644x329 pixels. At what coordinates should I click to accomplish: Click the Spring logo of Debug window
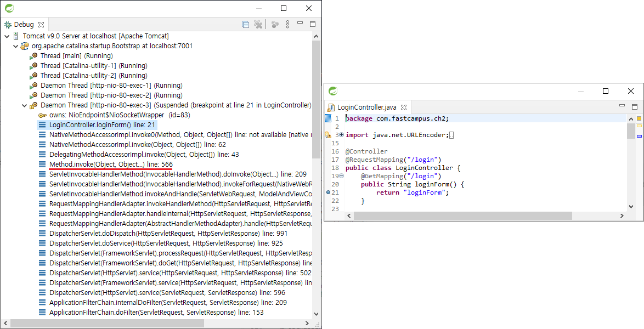[x=9, y=8]
